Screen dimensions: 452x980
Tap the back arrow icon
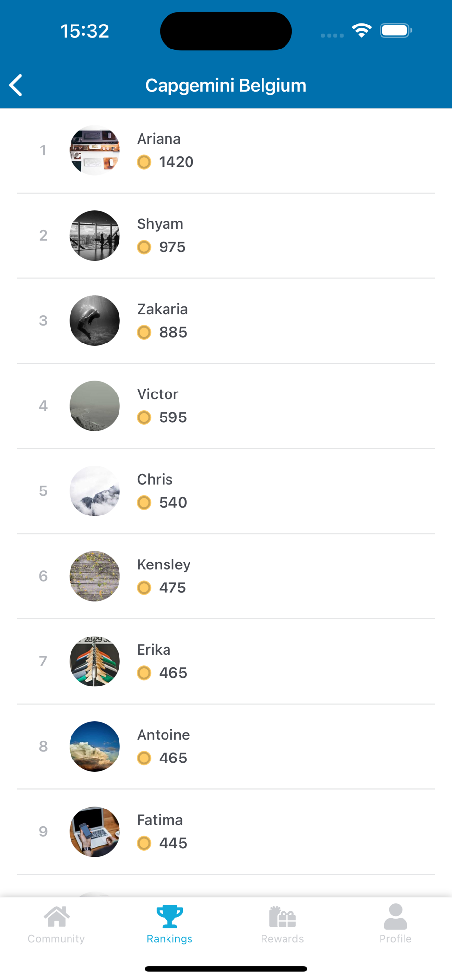[x=16, y=85]
